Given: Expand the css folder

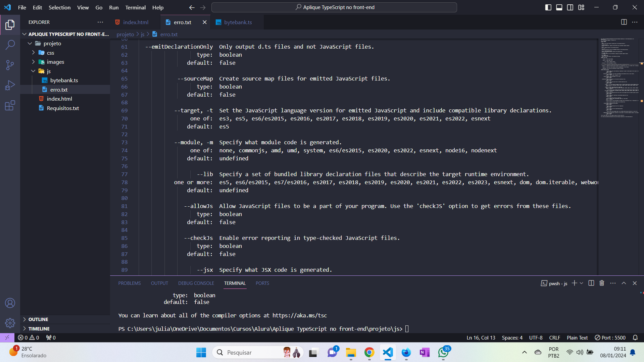Looking at the screenshot, I should point(65,53).
